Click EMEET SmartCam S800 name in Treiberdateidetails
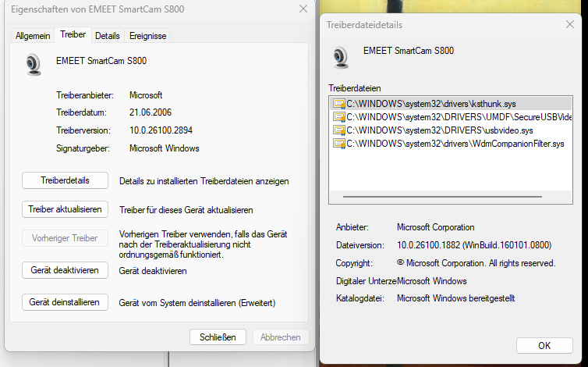Viewport: 588px width, 367px height. [x=409, y=51]
